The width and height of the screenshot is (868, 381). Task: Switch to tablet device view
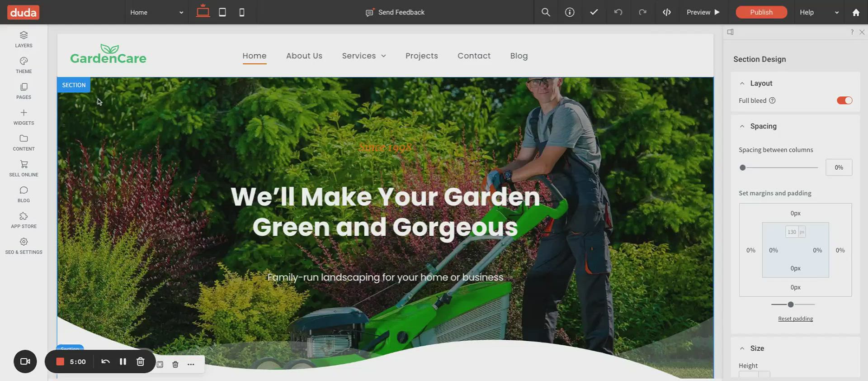point(222,12)
